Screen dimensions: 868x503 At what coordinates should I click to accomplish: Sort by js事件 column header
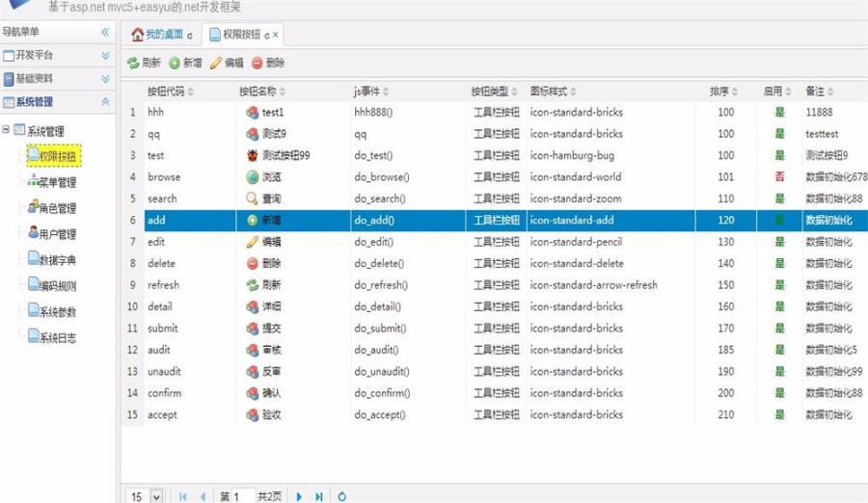coord(371,92)
